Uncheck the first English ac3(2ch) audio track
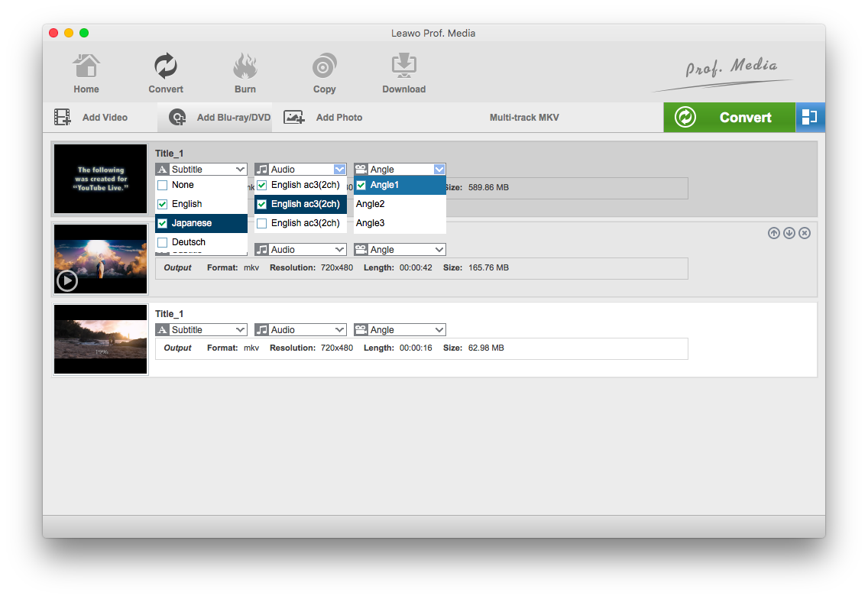The height and width of the screenshot is (599, 868). coord(262,186)
